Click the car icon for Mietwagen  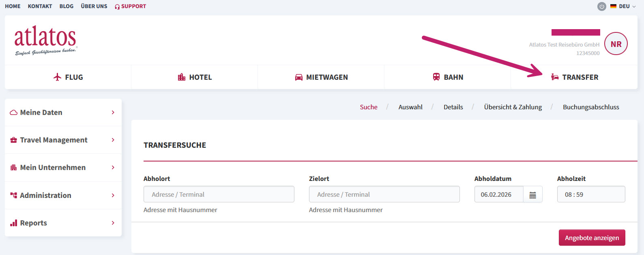pos(299,77)
